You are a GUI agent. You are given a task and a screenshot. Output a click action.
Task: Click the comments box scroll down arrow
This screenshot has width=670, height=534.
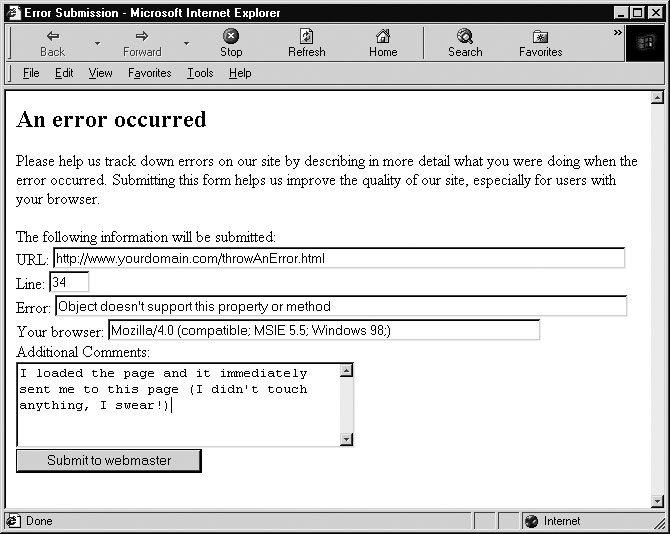tap(347, 439)
